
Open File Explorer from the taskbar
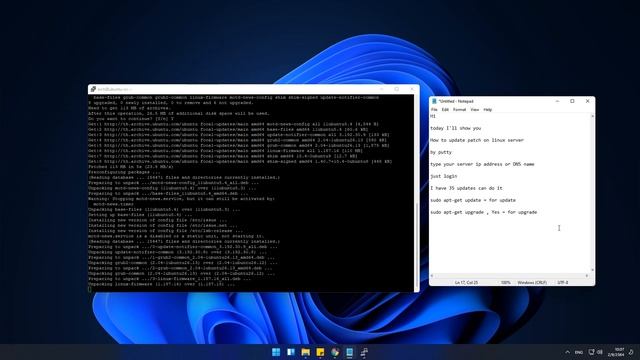pyautogui.click(x=305, y=352)
